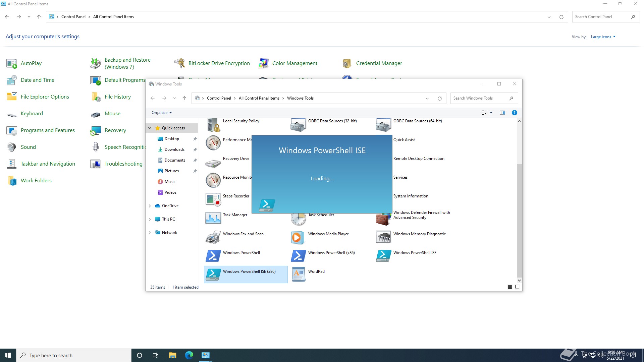Screen dimensions: 644x362
Task: Click All Control Panel Items breadcrumb in Windows Tools
Action: click(x=259, y=98)
